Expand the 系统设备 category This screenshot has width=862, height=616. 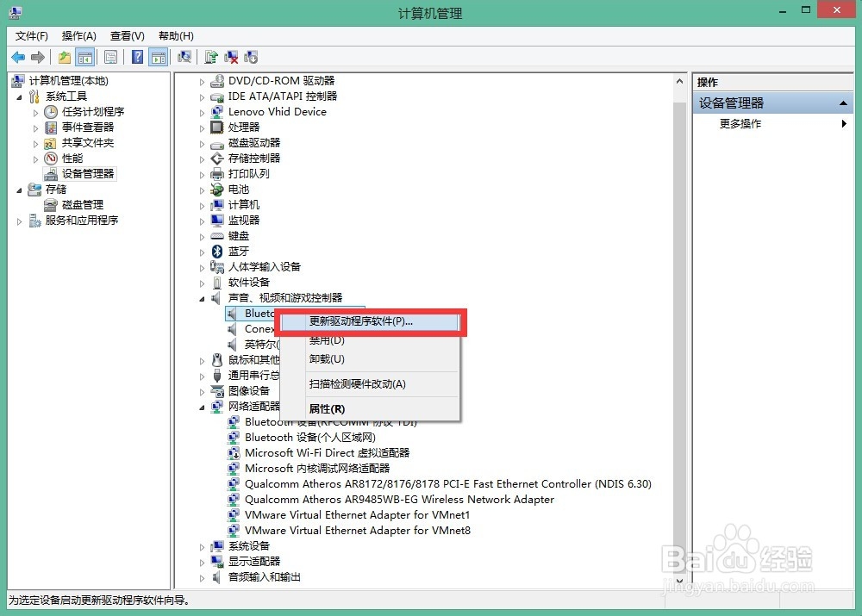(x=202, y=547)
